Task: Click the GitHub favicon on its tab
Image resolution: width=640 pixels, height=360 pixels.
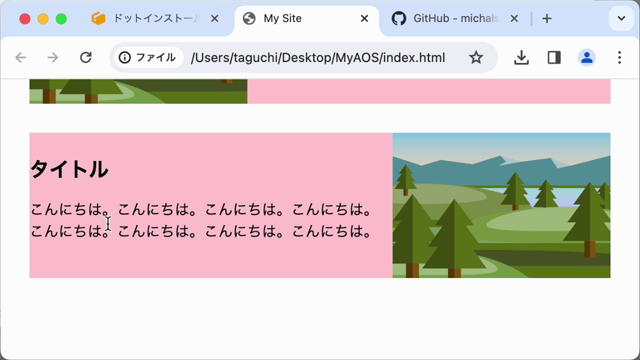Action: tap(399, 18)
